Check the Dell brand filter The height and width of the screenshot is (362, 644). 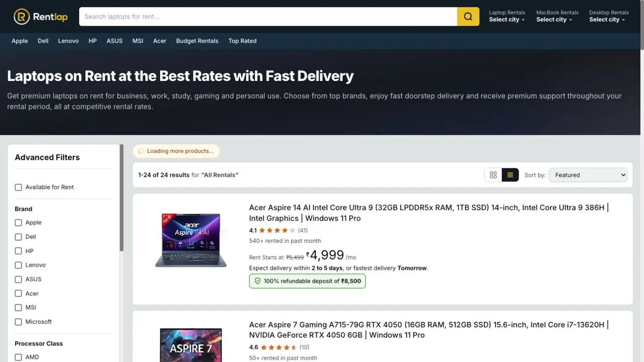pos(18,236)
